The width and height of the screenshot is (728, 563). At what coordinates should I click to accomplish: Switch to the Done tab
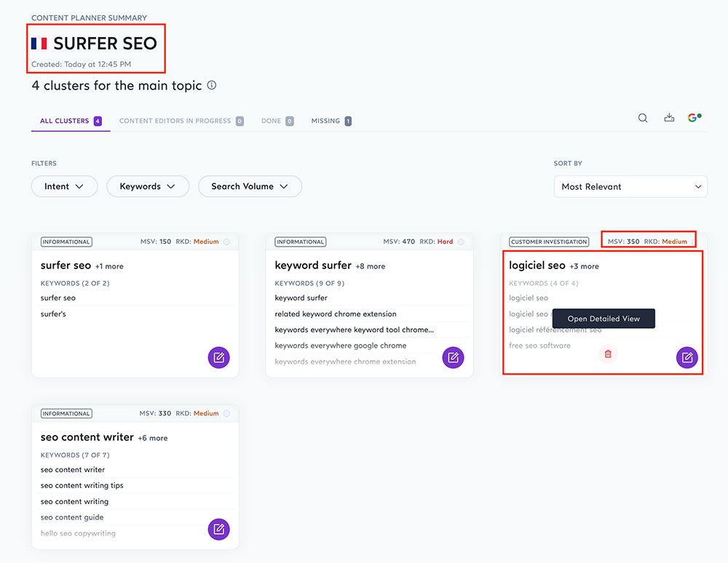[277, 121]
